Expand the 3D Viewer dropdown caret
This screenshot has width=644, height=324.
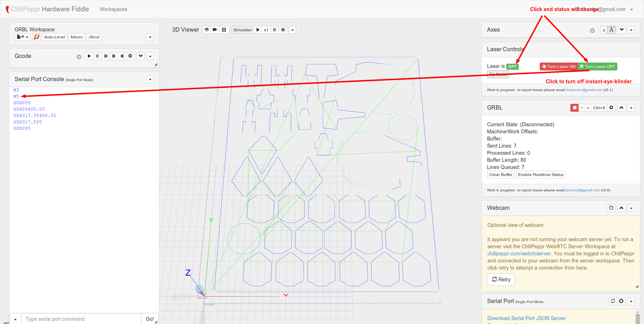pyautogui.click(x=292, y=30)
